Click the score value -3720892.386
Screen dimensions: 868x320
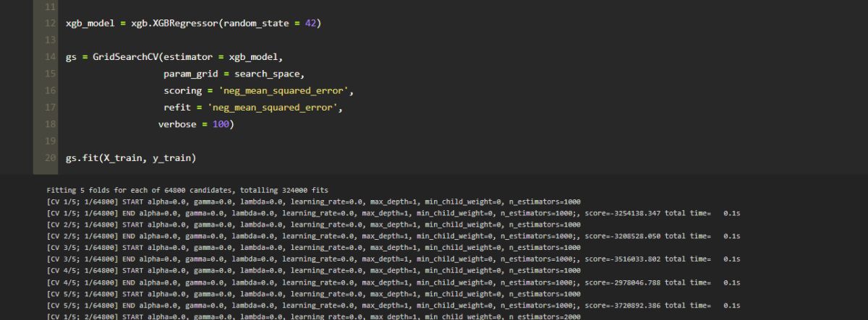point(636,305)
